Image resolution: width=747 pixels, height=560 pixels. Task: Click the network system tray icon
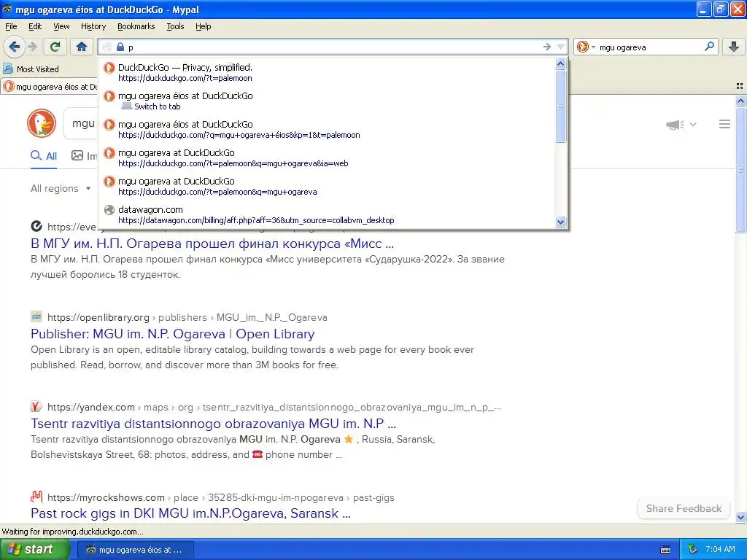tap(693, 549)
